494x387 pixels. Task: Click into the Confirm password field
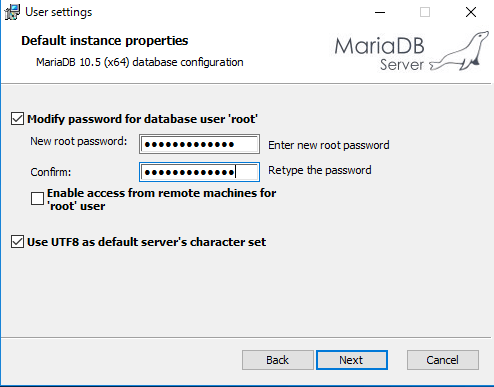click(199, 172)
